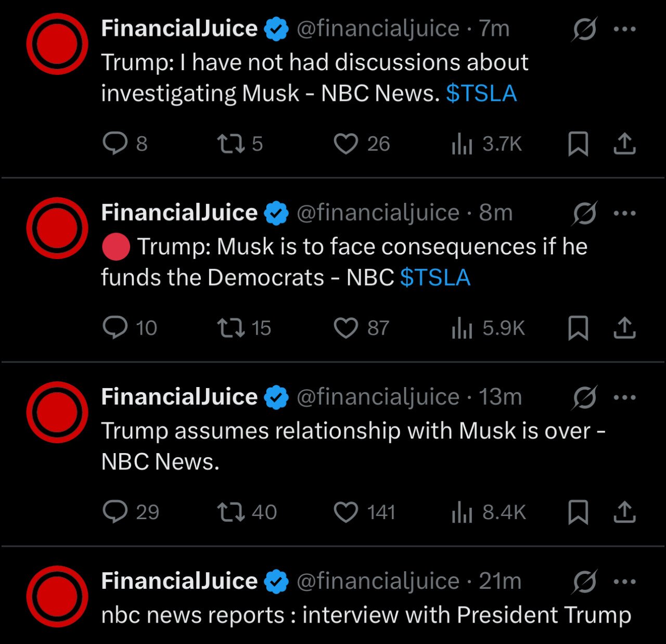
Task: Share the 'investigating Musk' tweet
Action: point(624,144)
